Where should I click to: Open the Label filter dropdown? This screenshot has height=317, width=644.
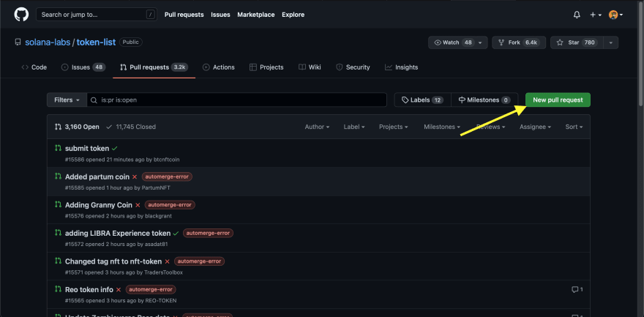354,127
